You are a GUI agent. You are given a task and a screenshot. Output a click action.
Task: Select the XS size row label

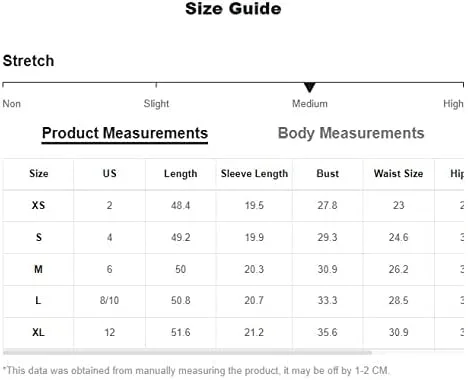[x=38, y=205]
